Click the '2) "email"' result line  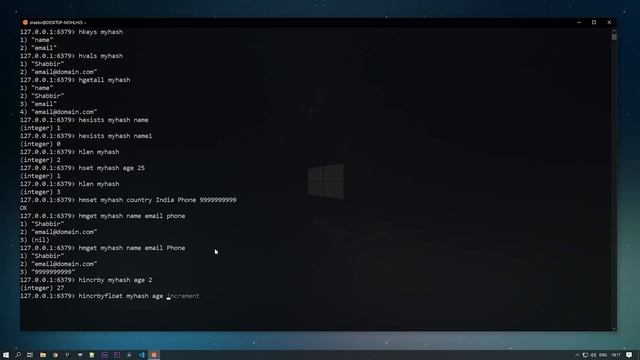(x=38, y=48)
